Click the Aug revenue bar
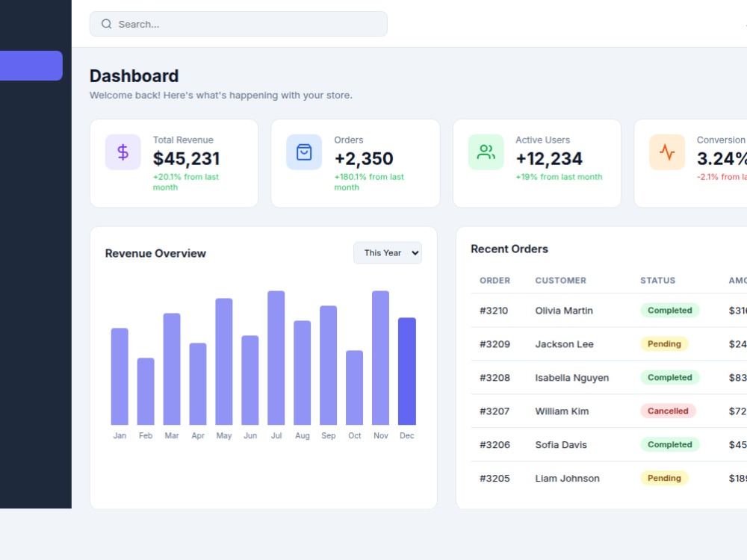The height and width of the screenshot is (560, 747). click(x=302, y=373)
